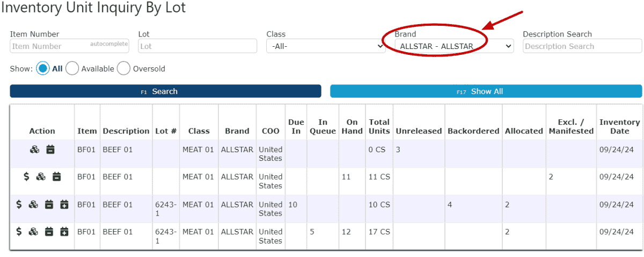Click calendar plus icon in the 17 CS row
Viewport: 644px width, 257px height.
(64, 232)
